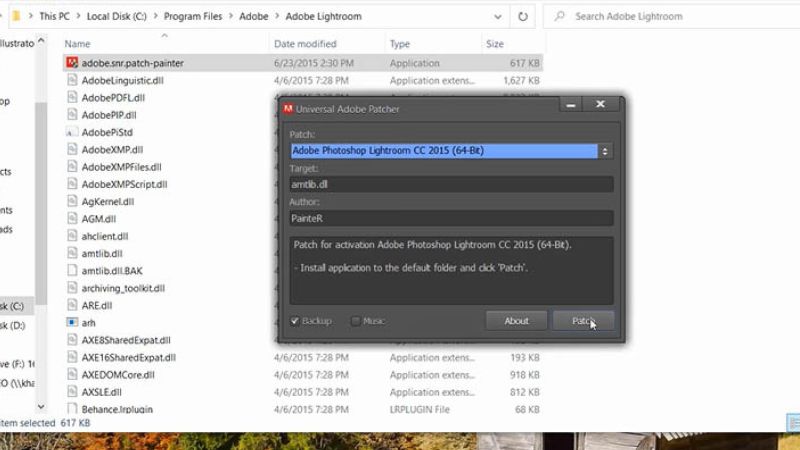The image size is (800, 450).
Task: Select the 1,627 KB size cell
Action: point(521,81)
